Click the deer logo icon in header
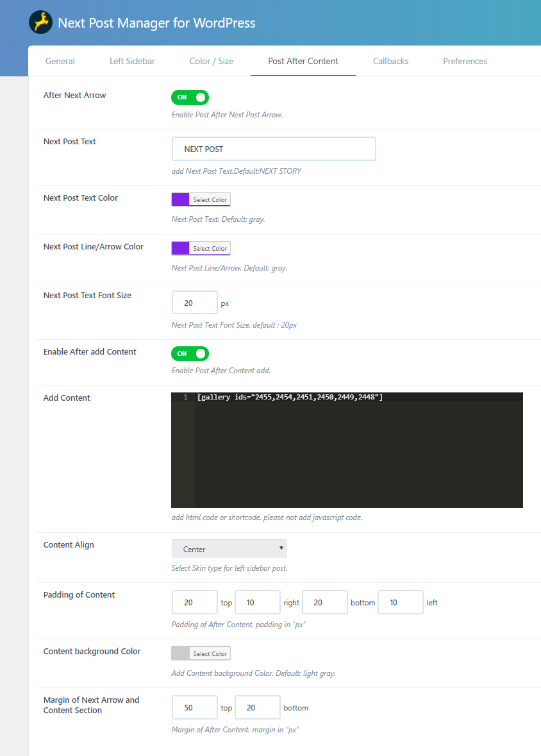541x756 pixels. point(40,22)
